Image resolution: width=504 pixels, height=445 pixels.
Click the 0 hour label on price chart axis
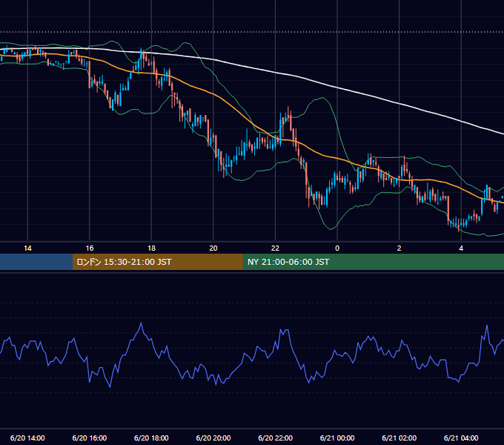(337, 248)
